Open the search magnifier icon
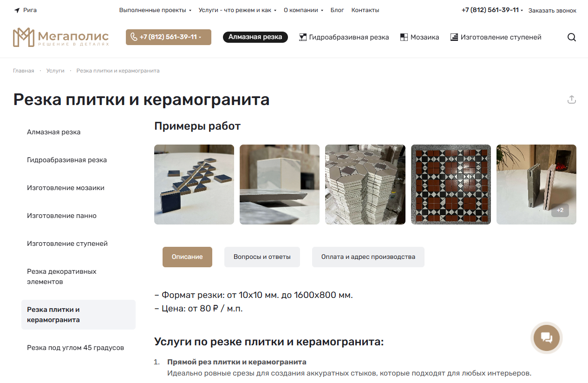 [572, 37]
